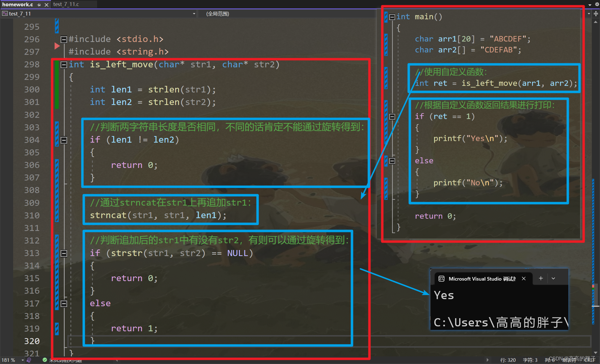Open the 181 % zoom level dropdown

pyautogui.click(x=23, y=360)
